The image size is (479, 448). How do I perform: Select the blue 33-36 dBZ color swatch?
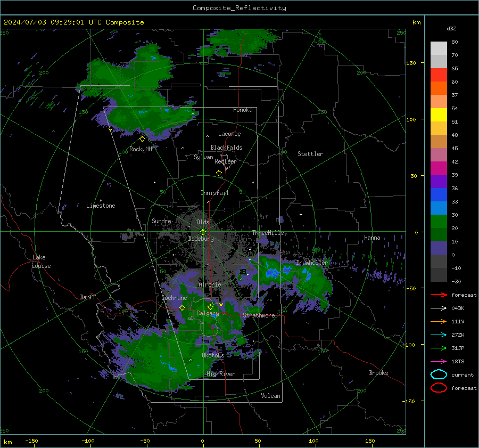pos(439,195)
